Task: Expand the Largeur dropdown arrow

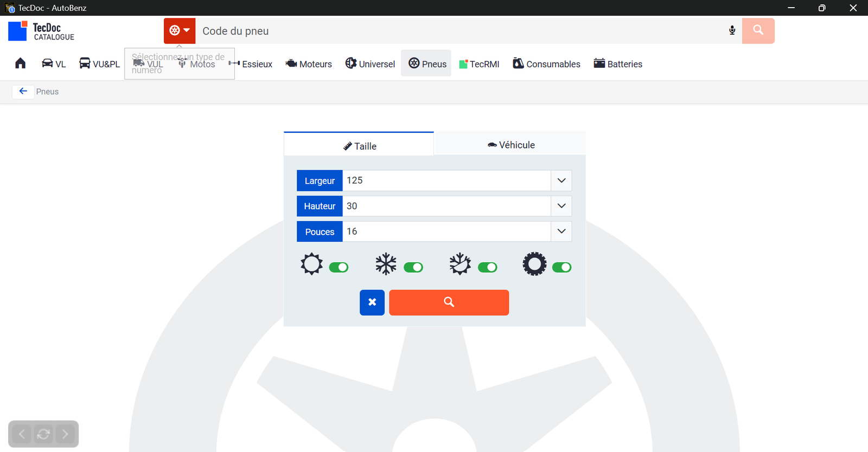Action: [561, 180]
